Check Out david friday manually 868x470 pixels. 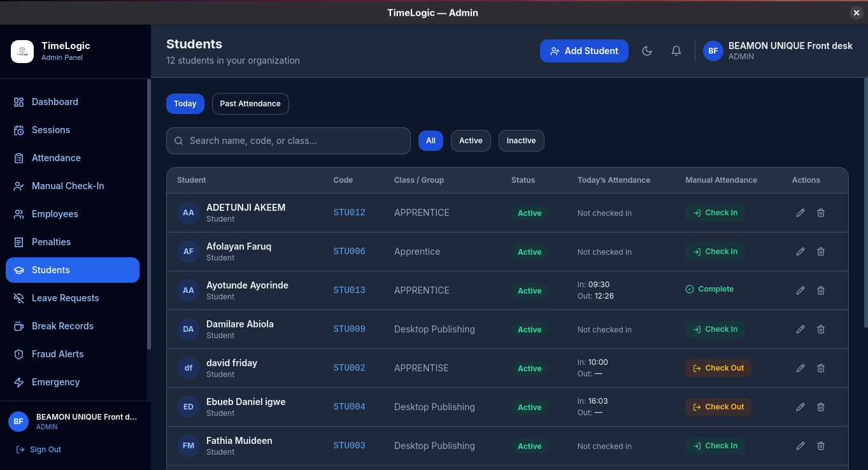tap(718, 368)
